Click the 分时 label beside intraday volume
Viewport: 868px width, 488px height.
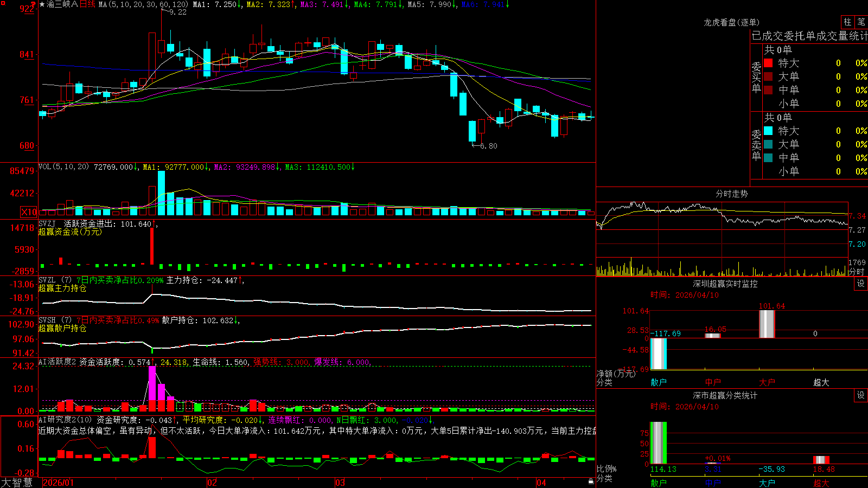tap(857, 272)
